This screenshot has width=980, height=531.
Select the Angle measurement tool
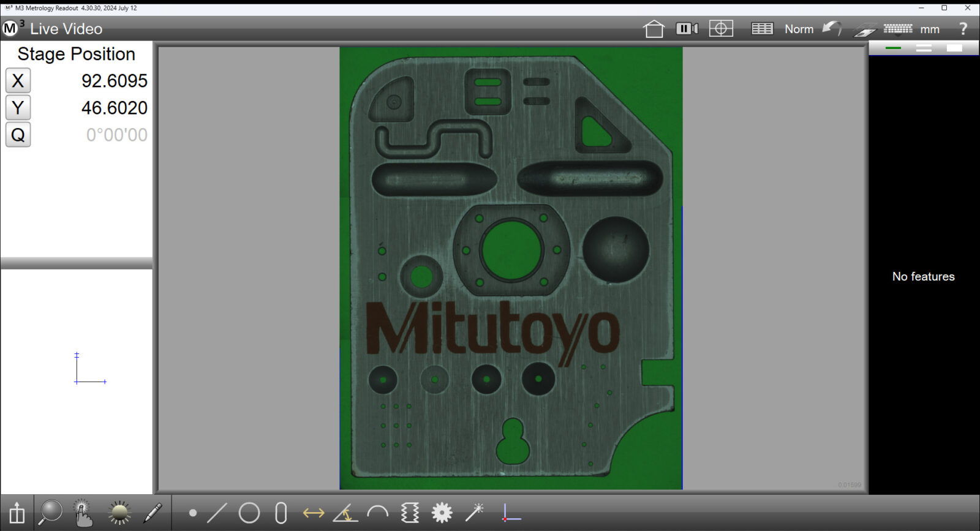[345, 513]
